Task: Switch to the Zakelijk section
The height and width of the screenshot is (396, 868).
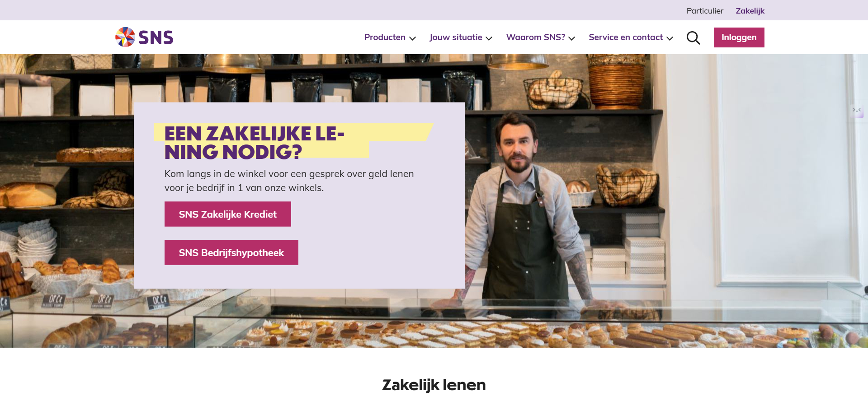Action: pos(750,11)
